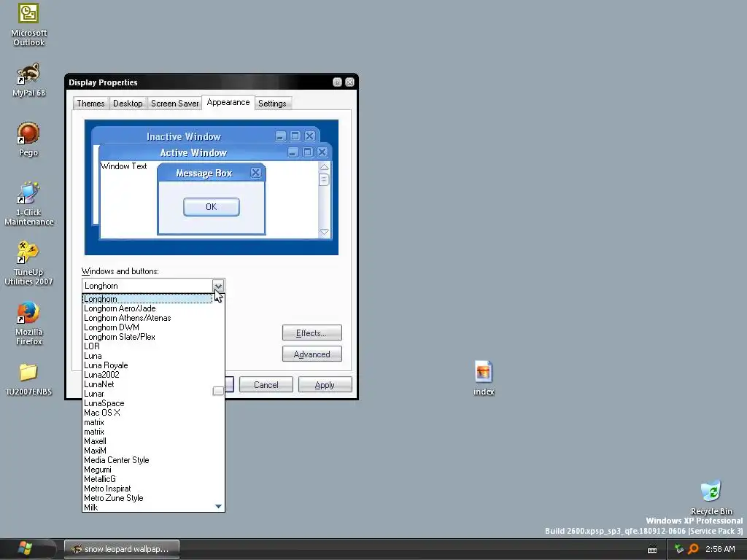Choose Metro Zune Style entry
Viewport: 747px width, 560px height.
[x=147, y=498]
